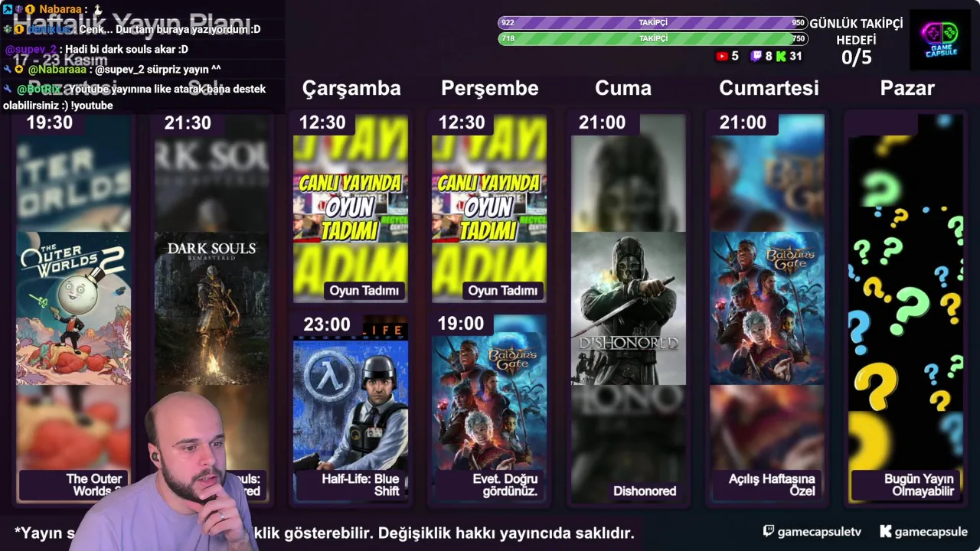
Task: Open the Dishonored cover art
Action: click(629, 308)
